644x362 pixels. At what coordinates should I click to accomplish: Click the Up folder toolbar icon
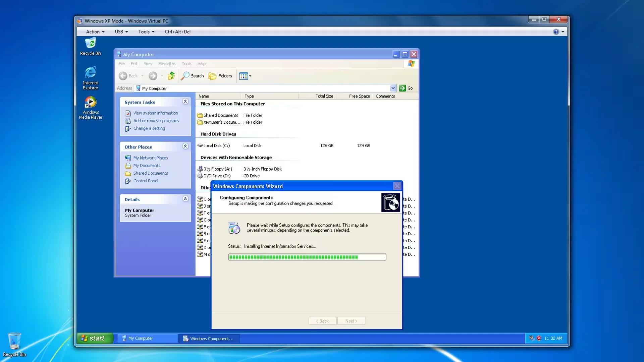[x=171, y=76]
